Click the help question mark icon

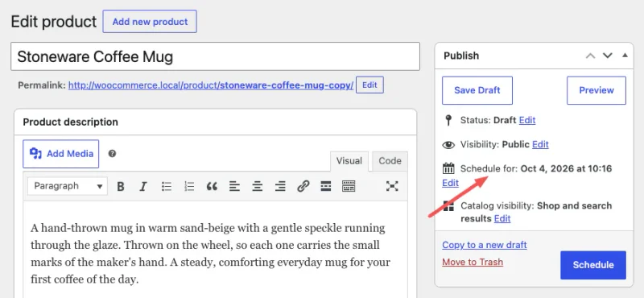pyautogui.click(x=112, y=154)
